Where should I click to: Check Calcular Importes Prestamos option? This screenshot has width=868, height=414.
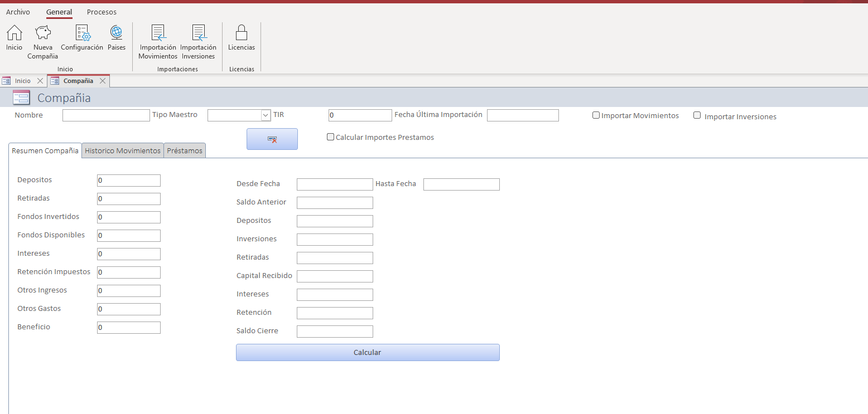click(x=330, y=137)
